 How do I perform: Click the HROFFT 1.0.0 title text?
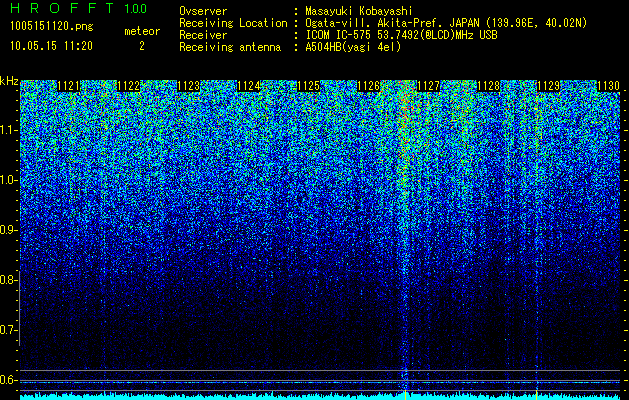(79, 8)
